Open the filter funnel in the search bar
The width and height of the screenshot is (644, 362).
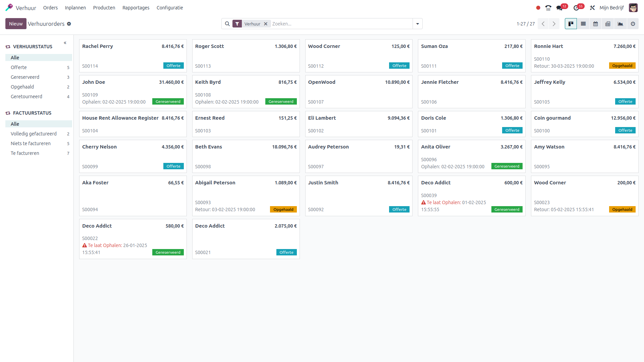point(237,24)
